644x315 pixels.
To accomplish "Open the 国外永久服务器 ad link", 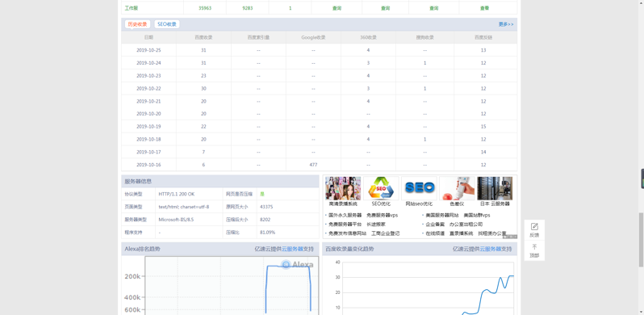I will (x=345, y=215).
